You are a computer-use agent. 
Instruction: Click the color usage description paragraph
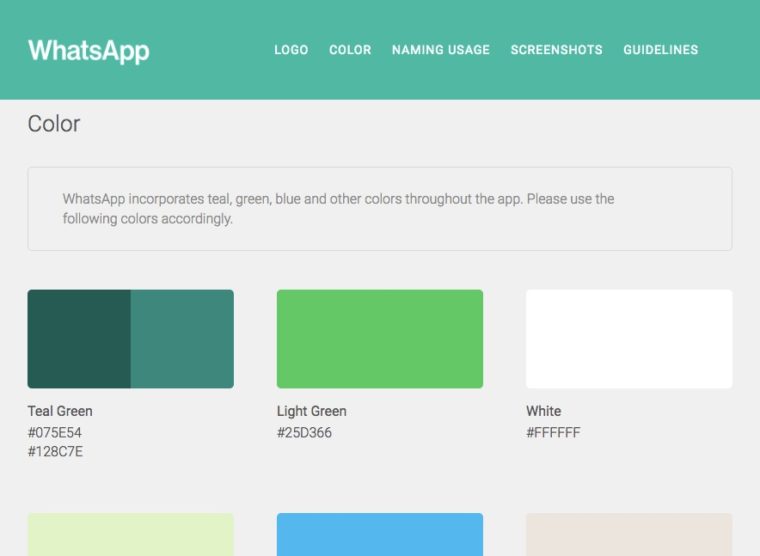pos(338,209)
